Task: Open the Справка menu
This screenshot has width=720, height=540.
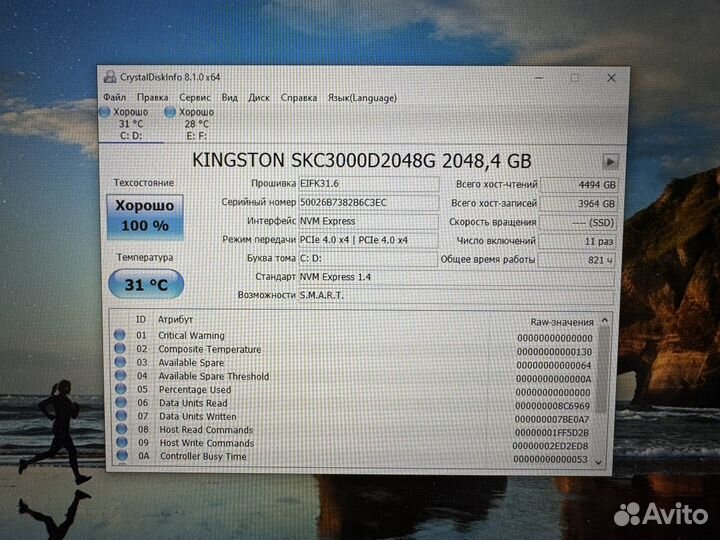Action: coord(298,98)
